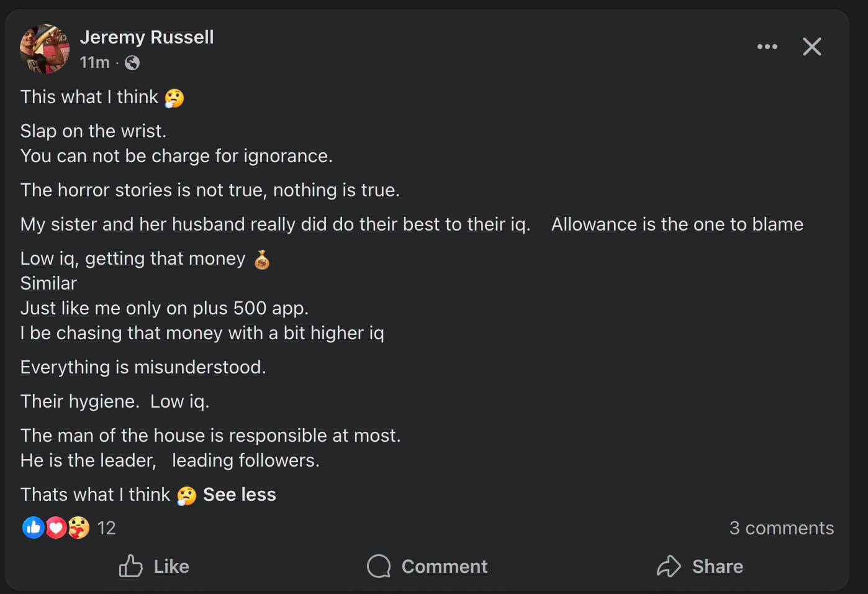Open Jeremy Russell's profile picture

tap(44, 49)
